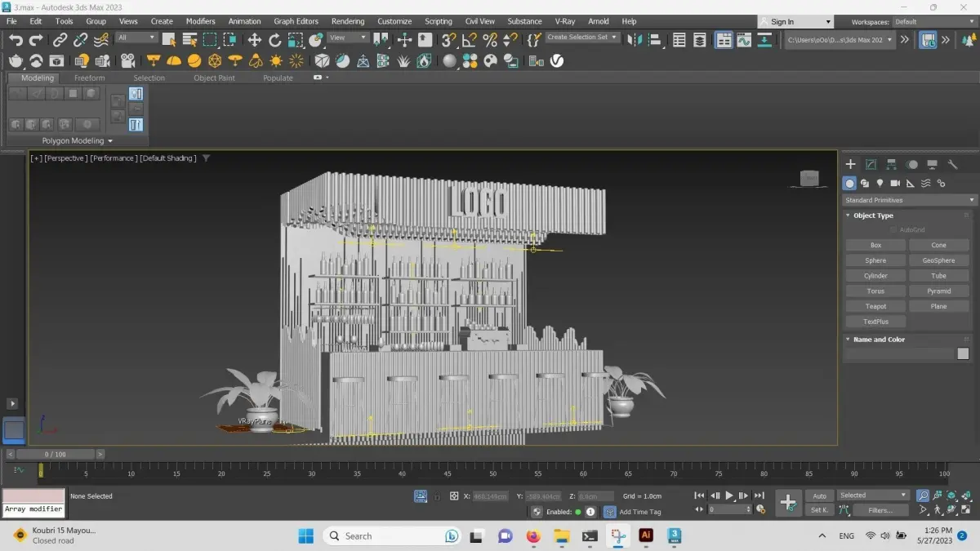Click the V-Ray physical camera icon
Viewport: 980px width, 551px height.
128,60
